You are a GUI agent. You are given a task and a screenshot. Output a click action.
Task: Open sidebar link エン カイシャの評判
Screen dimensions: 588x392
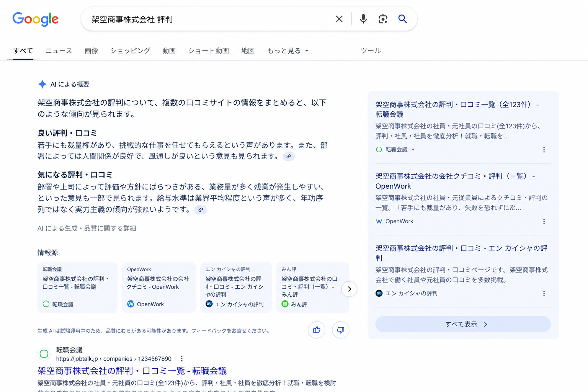click(461, 253)
